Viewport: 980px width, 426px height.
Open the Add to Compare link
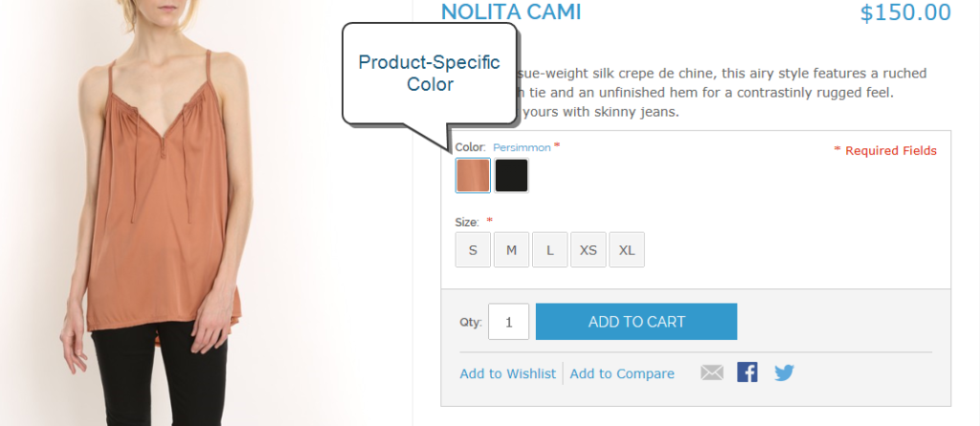click(622, 373)
